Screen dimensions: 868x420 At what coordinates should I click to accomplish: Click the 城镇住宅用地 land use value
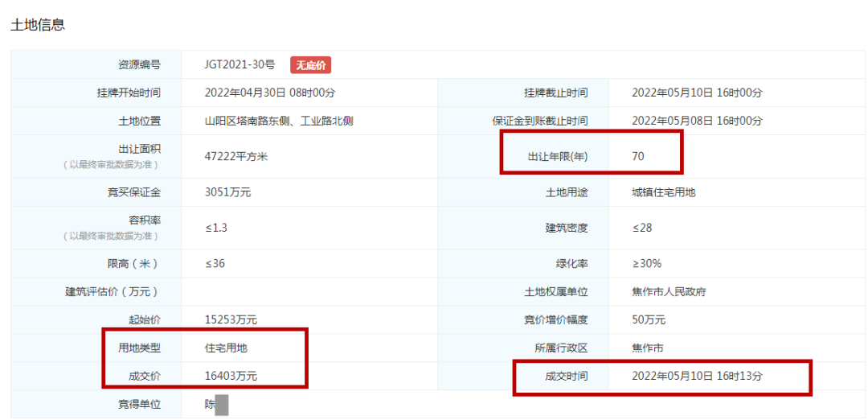tap(665, 192)
